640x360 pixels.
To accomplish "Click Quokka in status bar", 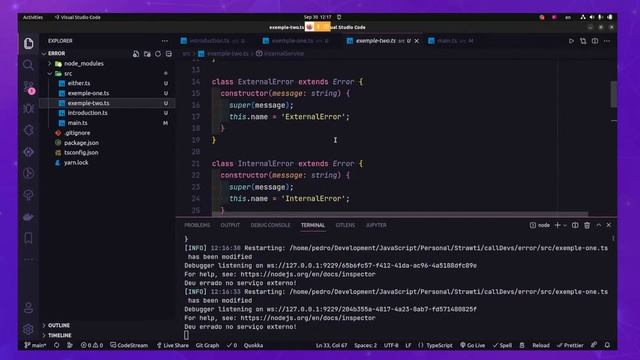I will pyautogui.click(x=253, y=345).
